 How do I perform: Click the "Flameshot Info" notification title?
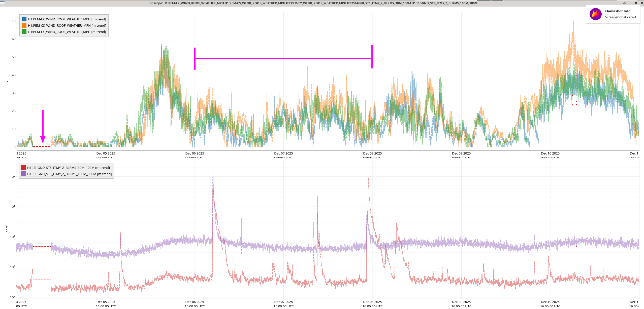tap(618, 11)
